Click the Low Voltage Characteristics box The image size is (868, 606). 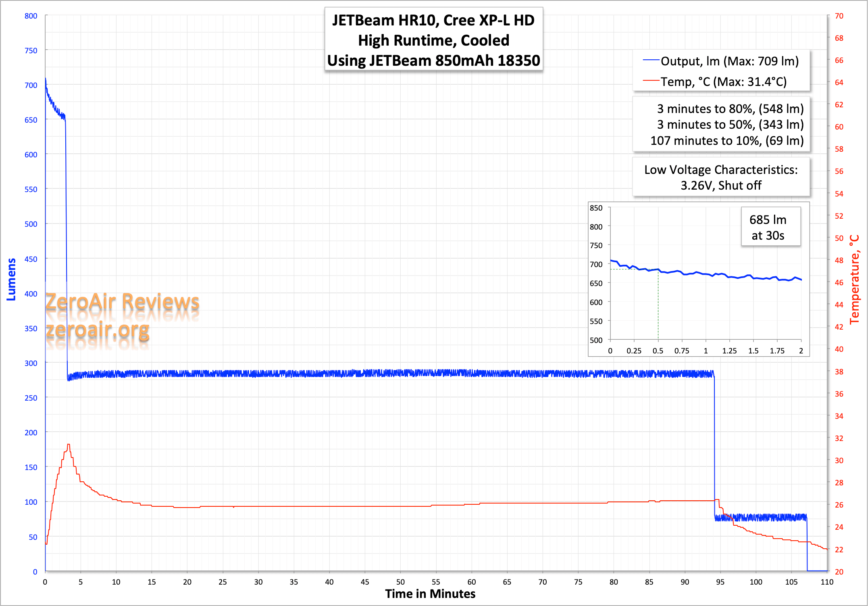pyautogui.click(x=721, y=177)
